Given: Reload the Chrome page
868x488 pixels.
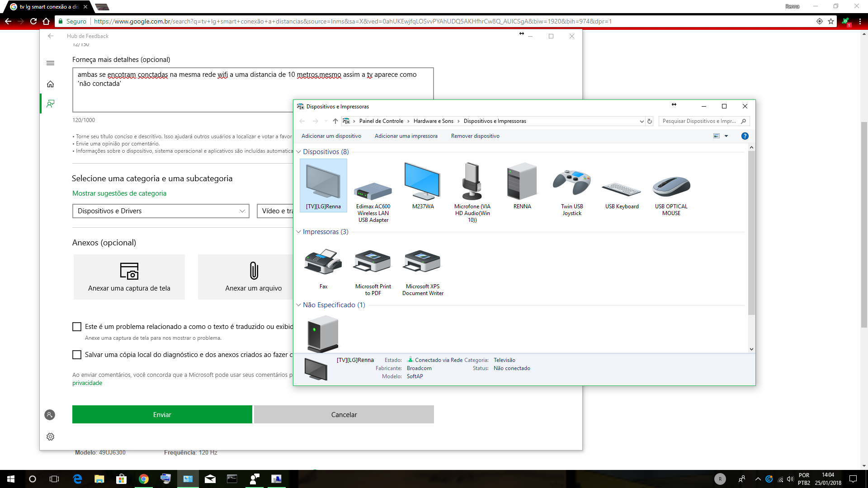Looking at the screenshot, I should [x=33, y=21].
